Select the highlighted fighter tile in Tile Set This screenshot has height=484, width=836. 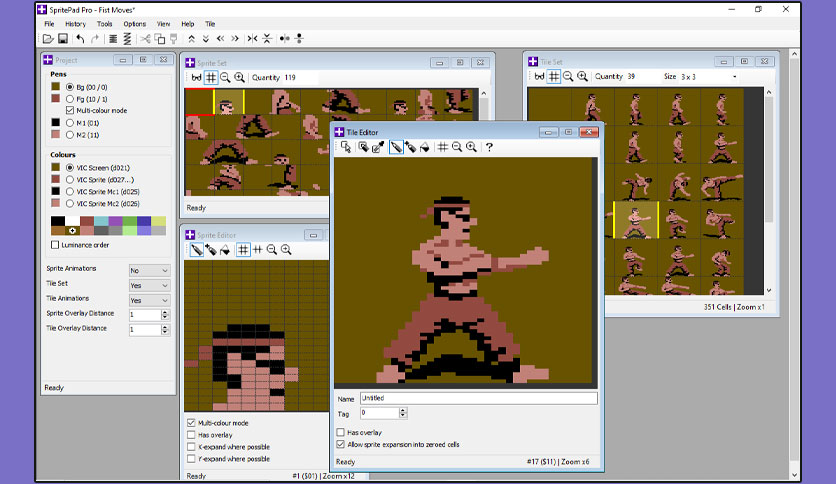point(636,220)
